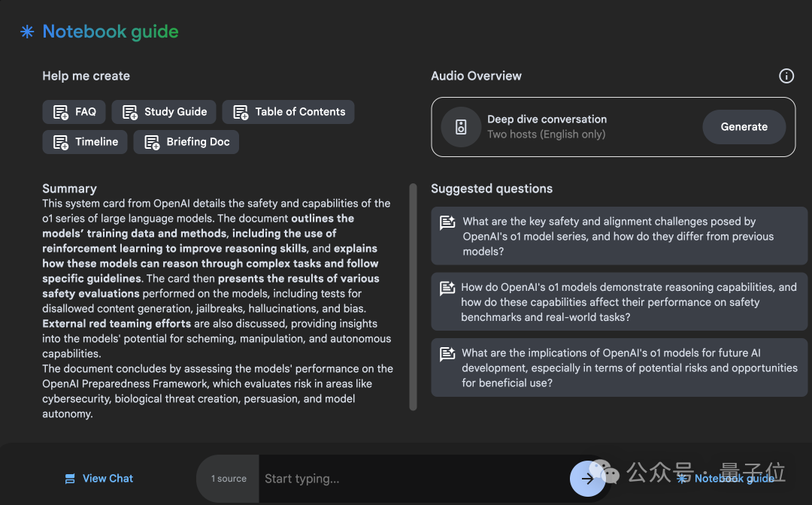Click the Audio Overview info icon
The height and width of the screenshot is (505, 812).
pos(786,76)
